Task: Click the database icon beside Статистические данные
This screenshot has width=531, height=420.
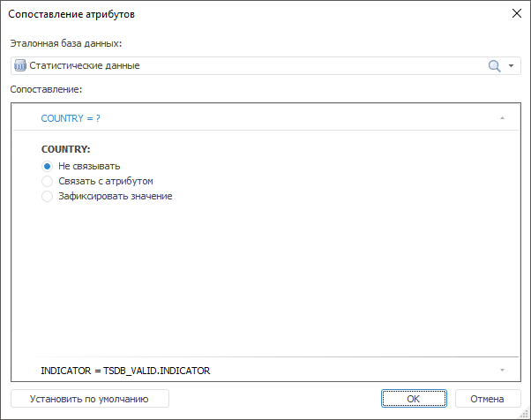Action: tap(20, 65)
